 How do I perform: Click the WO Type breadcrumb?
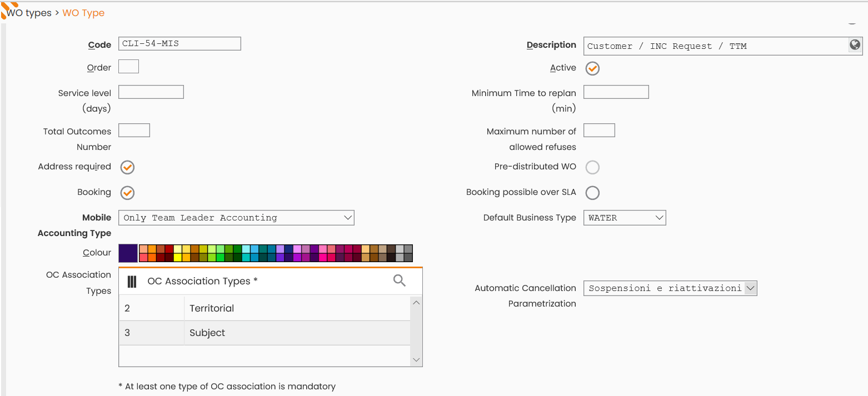pos(83,13)
